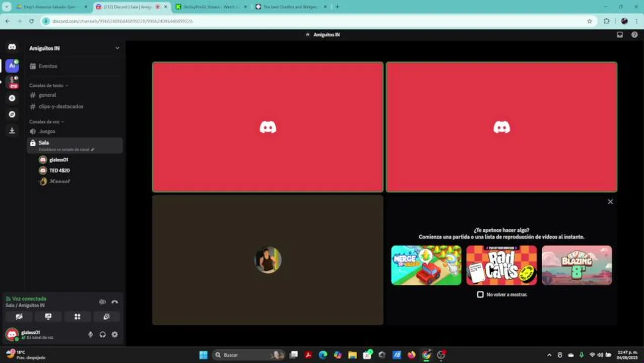The image size is (644, 363).
Task: Join the Juegos voice channel
Action: 75,131
